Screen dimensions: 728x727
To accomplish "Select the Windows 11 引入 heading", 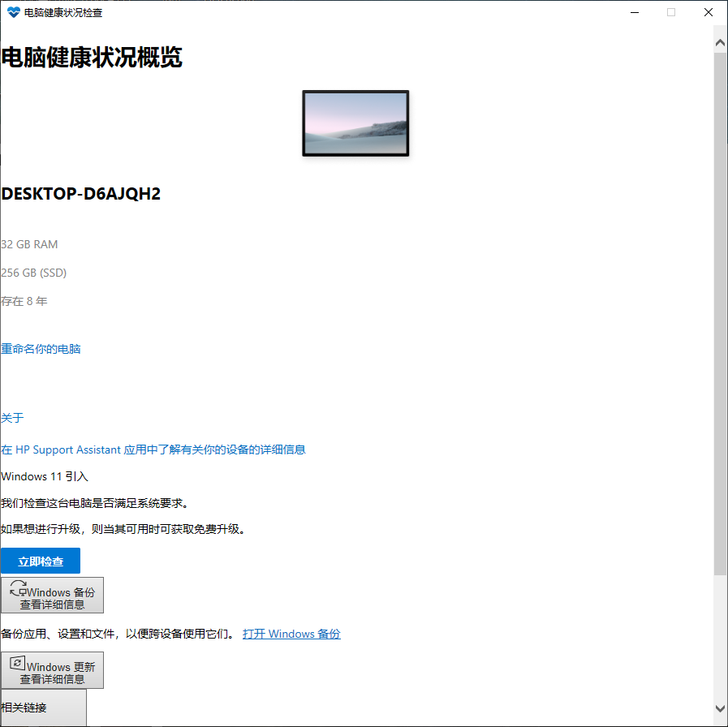I will click(x=45, y=476).
